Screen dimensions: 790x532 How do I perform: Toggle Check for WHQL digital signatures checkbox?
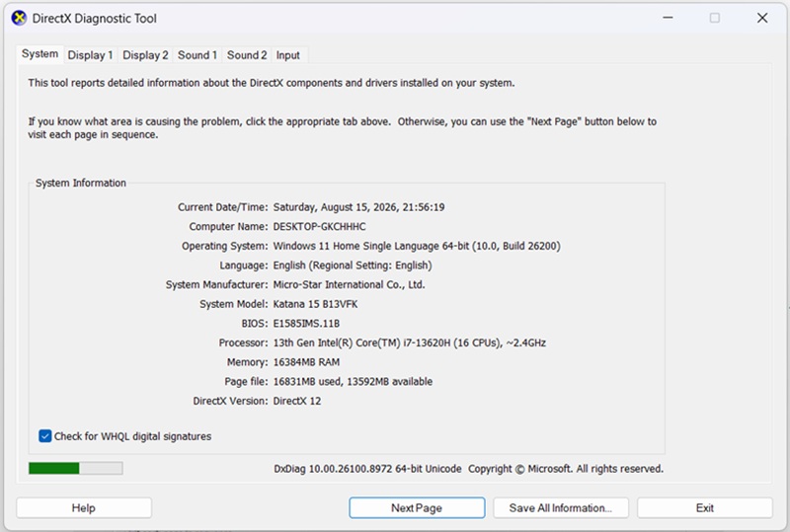pos(44,436)
